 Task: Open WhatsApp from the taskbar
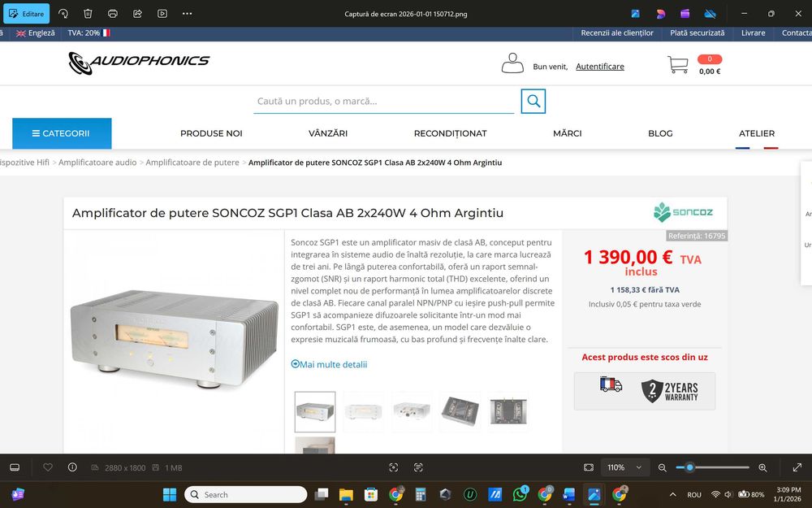(x=520, y=494)
